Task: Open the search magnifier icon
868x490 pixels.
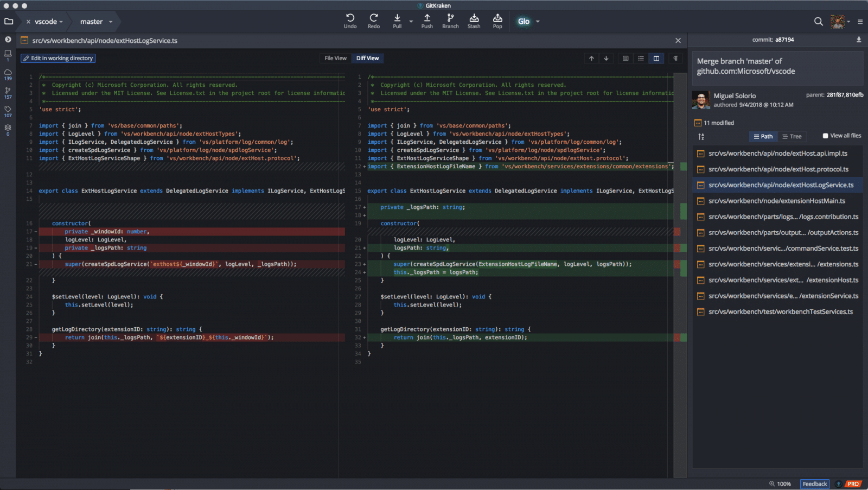Action: click(818, 22)
